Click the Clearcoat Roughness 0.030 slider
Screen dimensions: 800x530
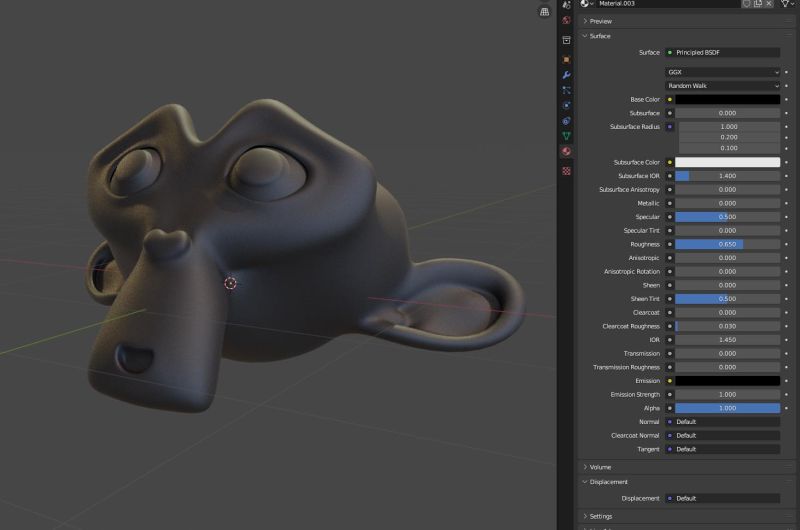pyautogui.click(x=728, y=326)
